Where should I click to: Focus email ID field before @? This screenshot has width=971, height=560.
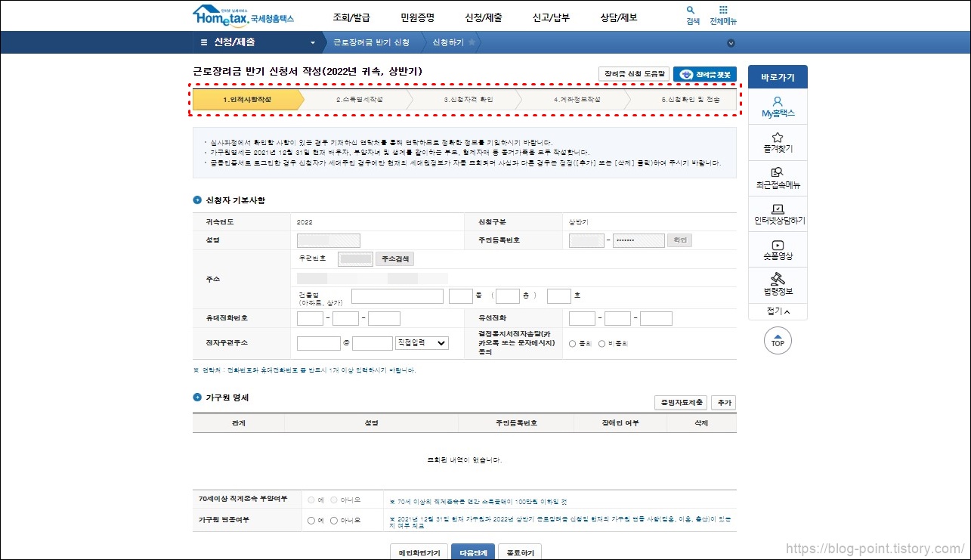tap(319, 343)
